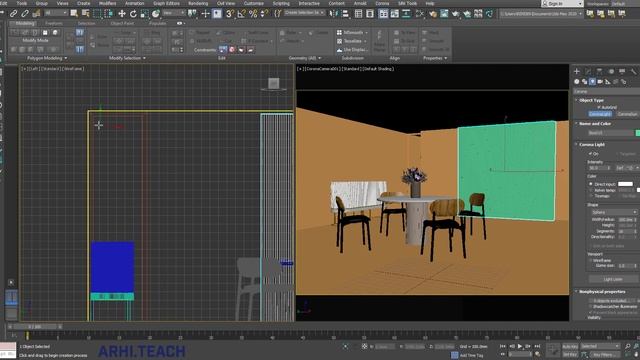This screenshot has width=640, height=360.
Task: Open the selection filter dropdown in main toolbar
Action: (56, 13)
